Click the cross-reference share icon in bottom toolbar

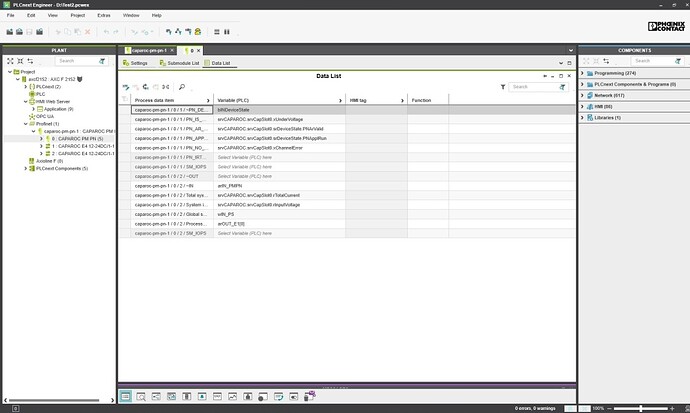click(156, 396)
